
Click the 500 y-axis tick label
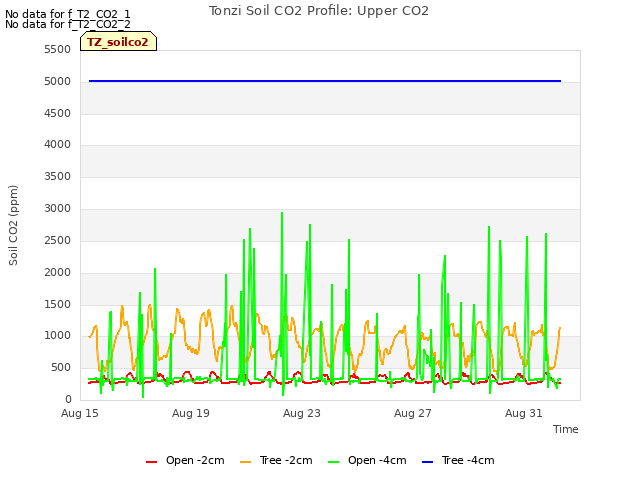pos(61,367)
